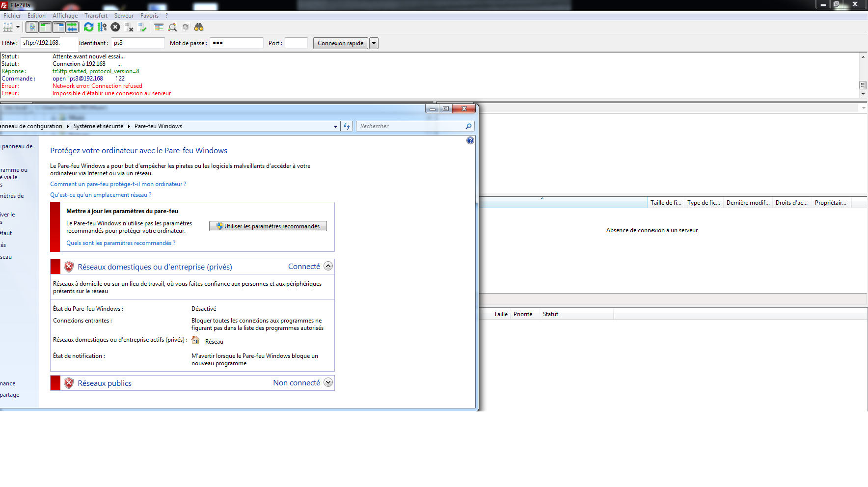Toggle local directory tree display
Screen dimensions: 868x487
pyautogui.click(x=46, y=27)
